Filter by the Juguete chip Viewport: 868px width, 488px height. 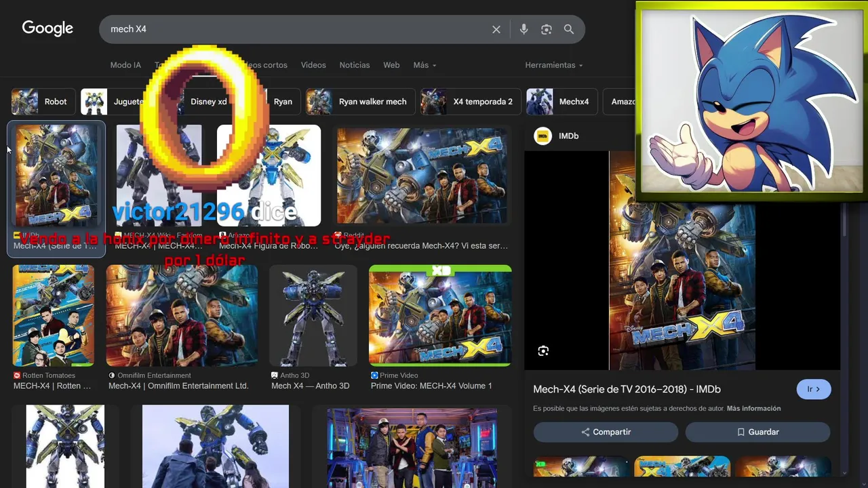(115, 102)
